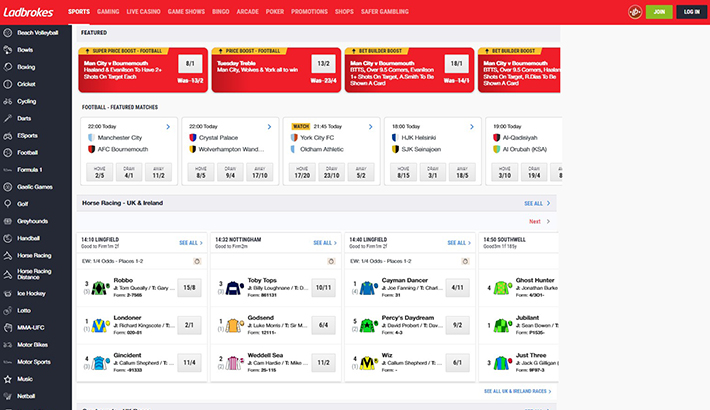Click the green Join button
Viewport: 710px width, 410px height.
tap(659, 12)
